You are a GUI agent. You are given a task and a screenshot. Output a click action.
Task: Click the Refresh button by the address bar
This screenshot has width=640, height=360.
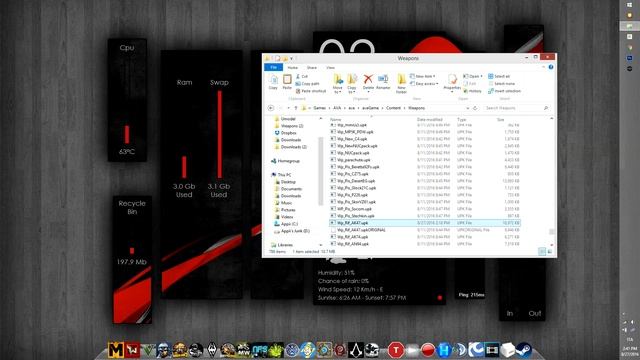pos(475,108)
